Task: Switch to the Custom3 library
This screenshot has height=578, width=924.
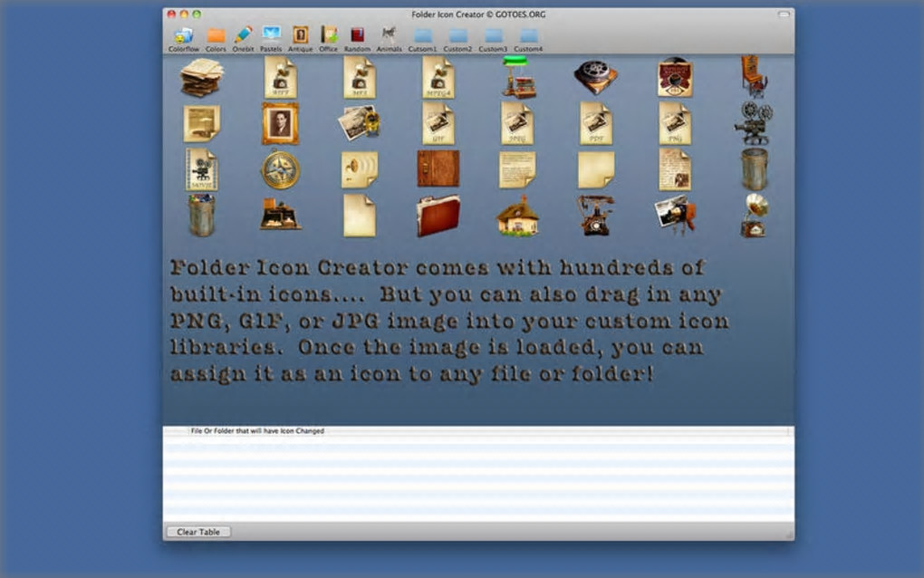Action: click(493, 39)
